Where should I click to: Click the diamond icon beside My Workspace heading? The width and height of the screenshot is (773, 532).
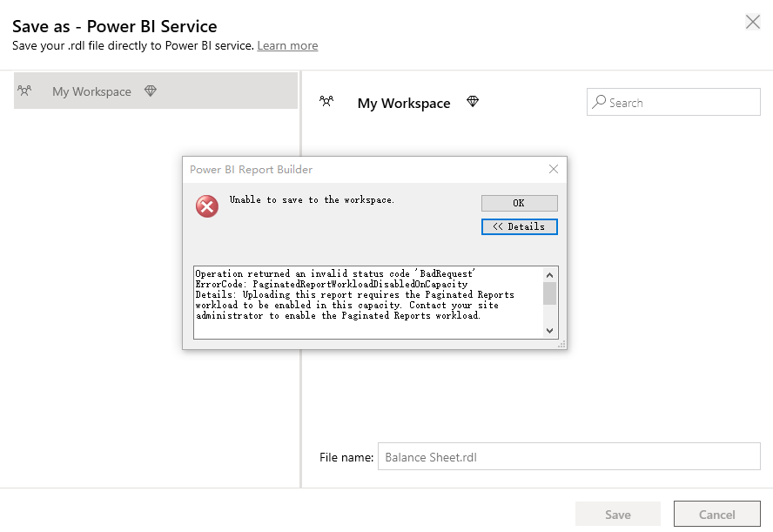tap(473, 102)
